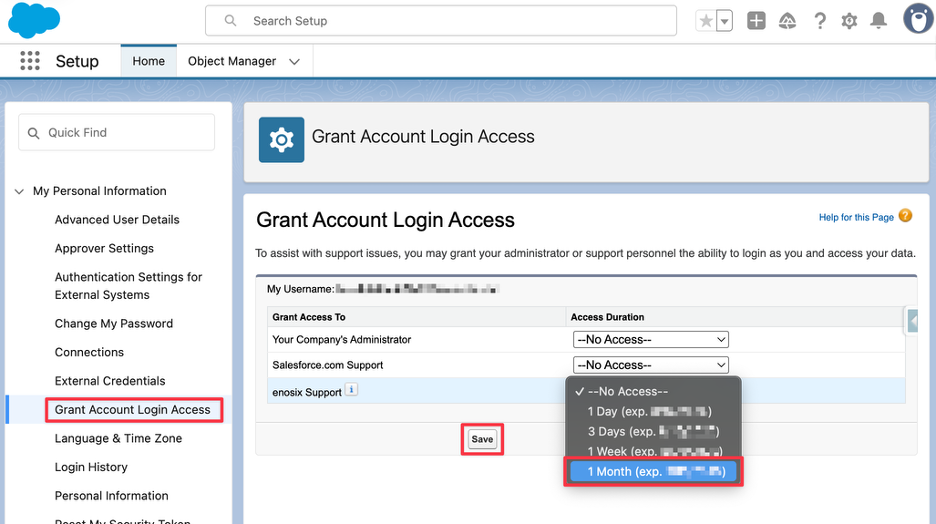The image size is (936, 524).
Task: Open Global Actions plus icon
Action: click(x=756, y=21)
